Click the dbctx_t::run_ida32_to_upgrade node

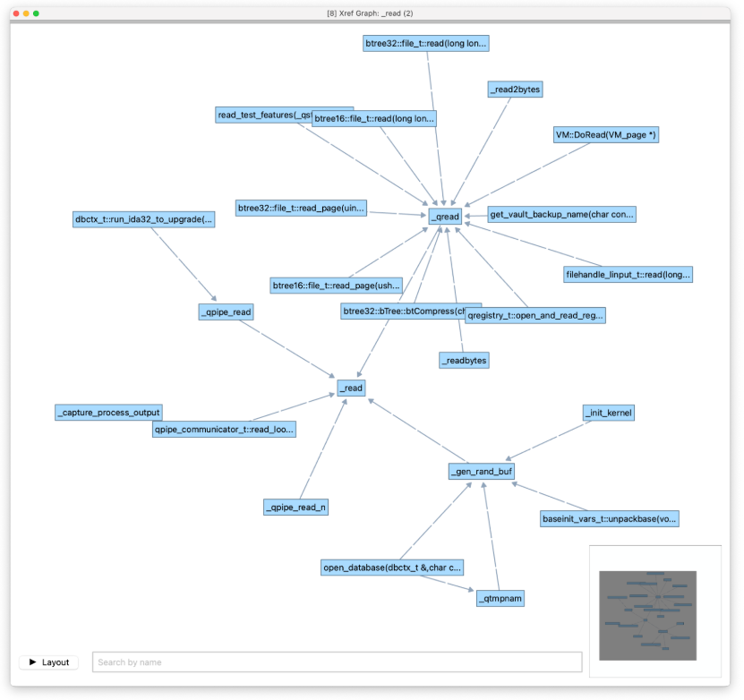143,218
